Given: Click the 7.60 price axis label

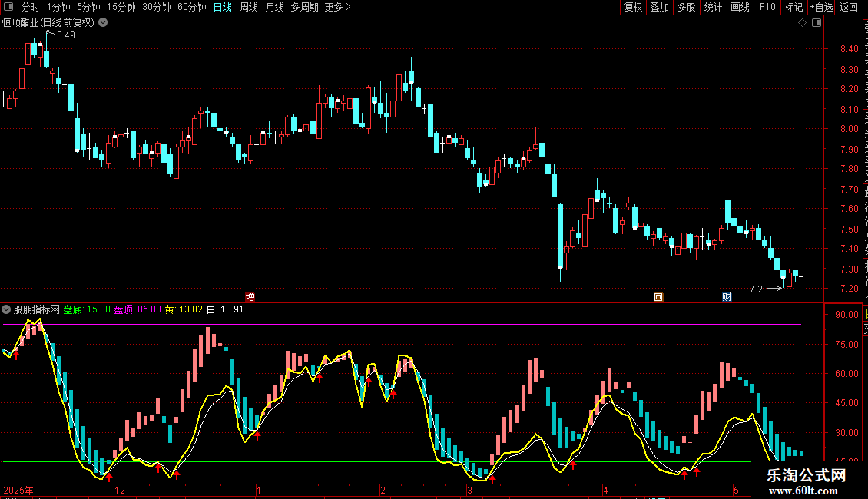Looking at the screenshot, I should [x=849, y=209].
